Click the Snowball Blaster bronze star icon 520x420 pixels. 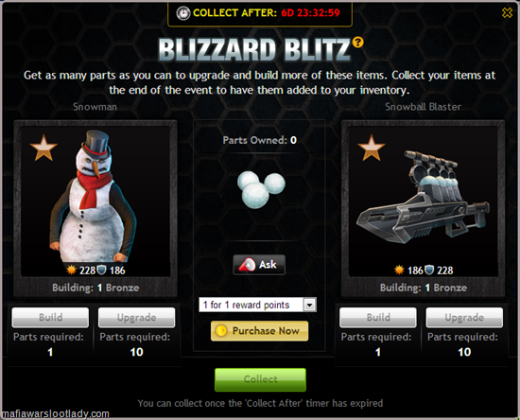tap(372, 148)
